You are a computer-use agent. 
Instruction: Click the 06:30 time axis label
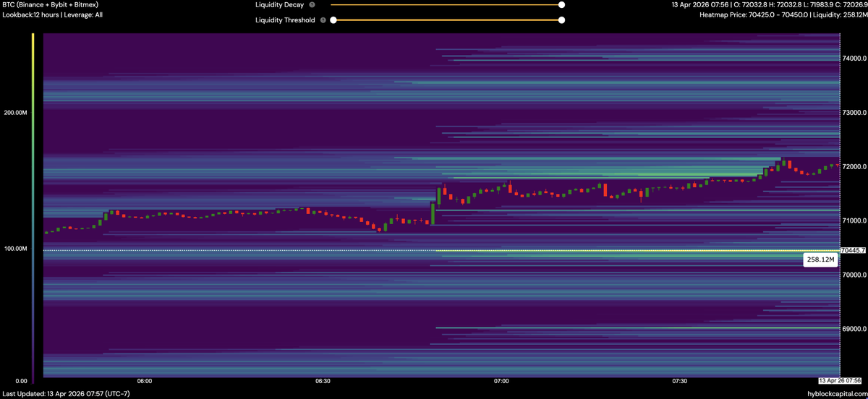323,380
